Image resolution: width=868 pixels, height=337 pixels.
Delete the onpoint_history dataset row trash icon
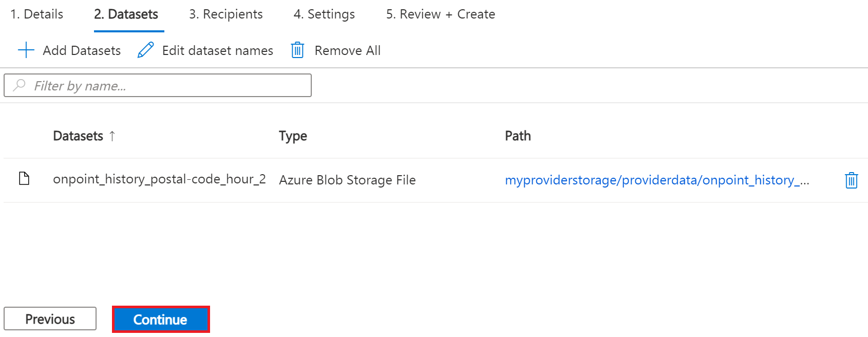(851, 180)
